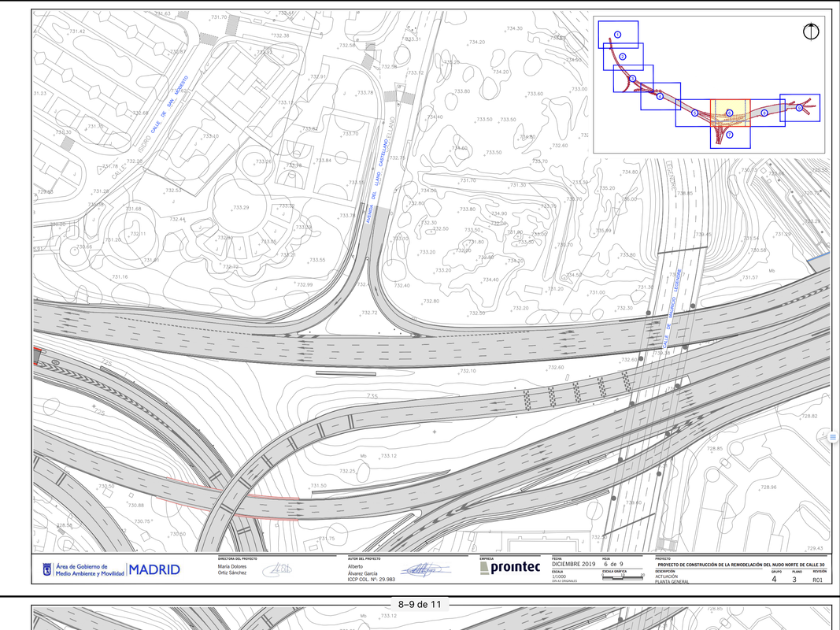Screen dimensions: 840x630
Task: Click 'Área de Gobierno de Medio Ambiente y Movilidad' text
Action: tap(90, 570)
